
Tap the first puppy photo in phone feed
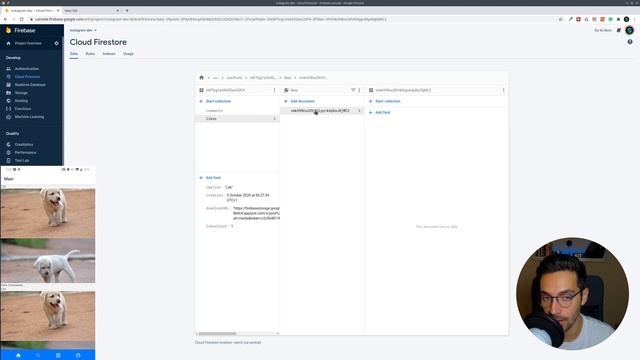(x=48, y=213)
